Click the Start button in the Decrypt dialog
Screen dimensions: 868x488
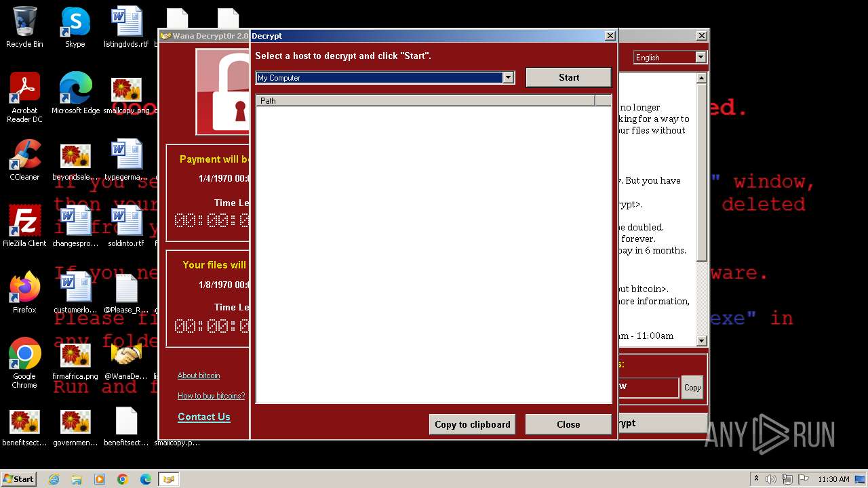tap(568, 77)
